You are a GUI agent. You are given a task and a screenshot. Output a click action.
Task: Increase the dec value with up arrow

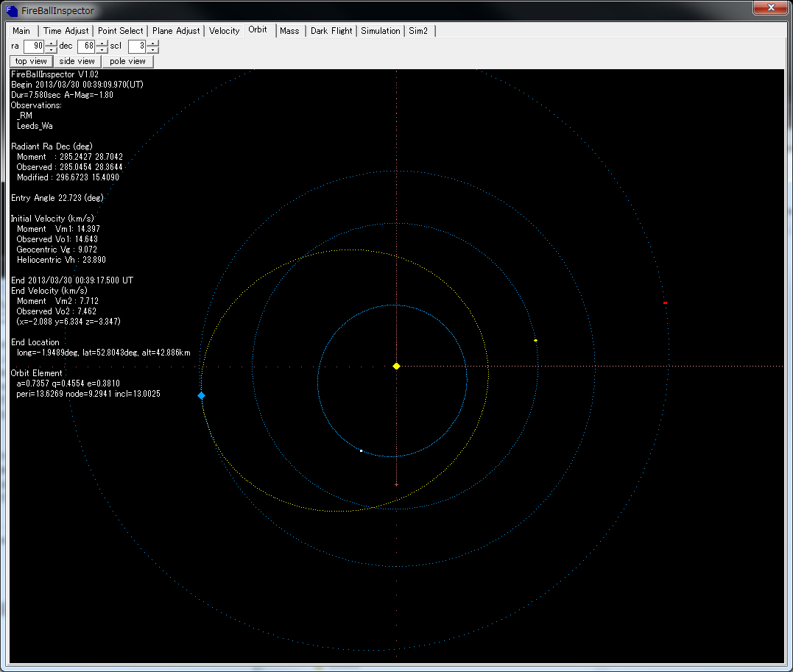pos(102,43)
